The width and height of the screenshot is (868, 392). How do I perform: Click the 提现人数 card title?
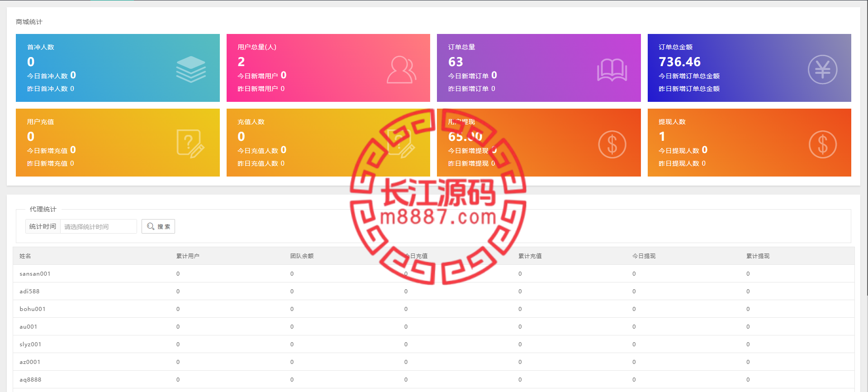(x=672, y=122)
